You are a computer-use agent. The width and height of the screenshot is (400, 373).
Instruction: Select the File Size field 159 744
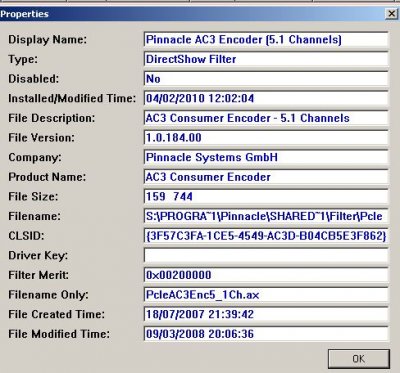(266, 197)
